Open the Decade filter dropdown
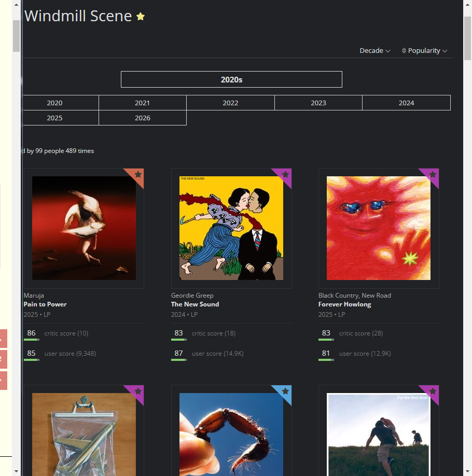This screenshot has width=472, height=476. pos(374,50)
